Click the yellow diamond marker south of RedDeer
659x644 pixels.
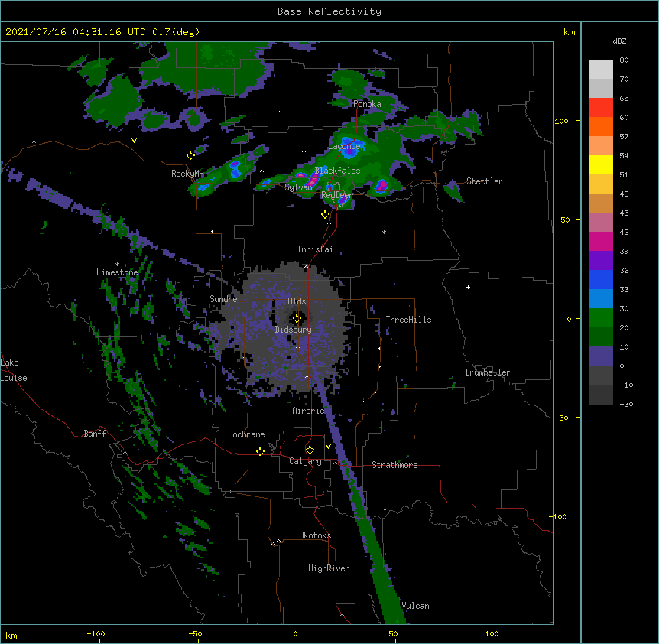coord(326,215)
